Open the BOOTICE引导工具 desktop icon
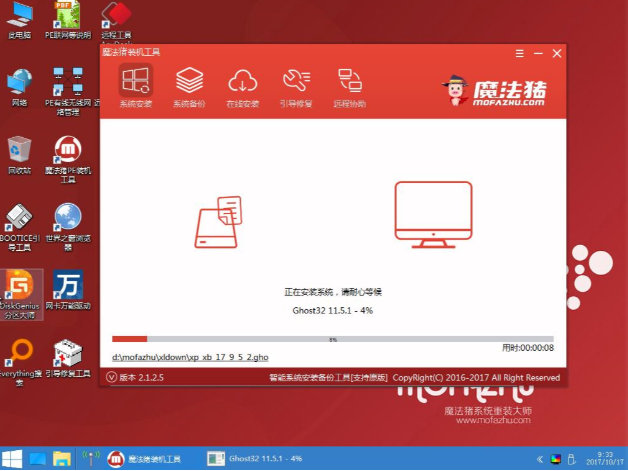The image size is (628, 471). coord(19,227)
